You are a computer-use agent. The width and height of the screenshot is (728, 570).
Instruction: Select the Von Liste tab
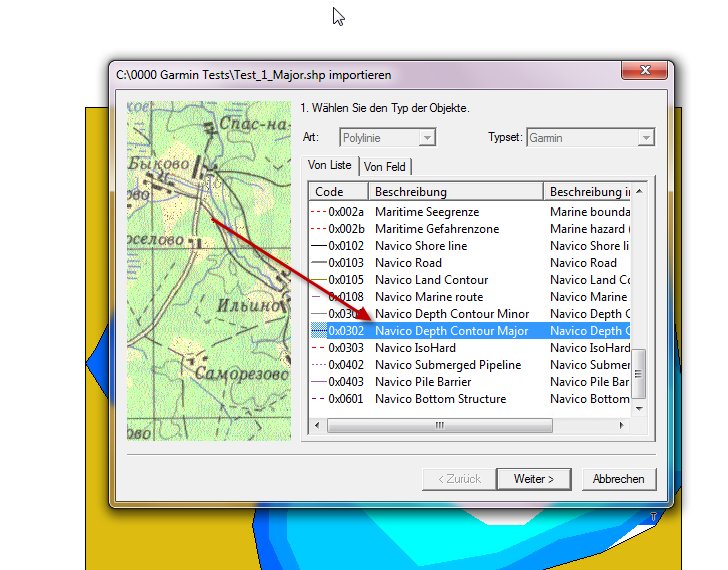point(329,165)
